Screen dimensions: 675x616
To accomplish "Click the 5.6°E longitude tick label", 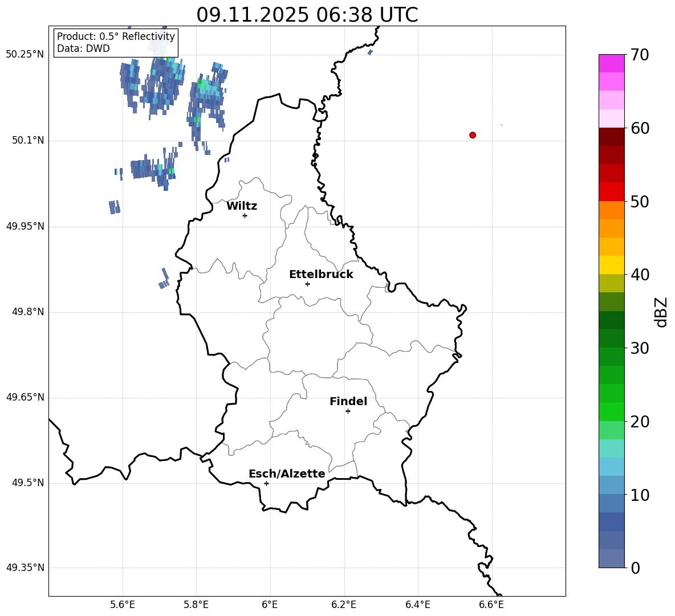I will 123,605.
